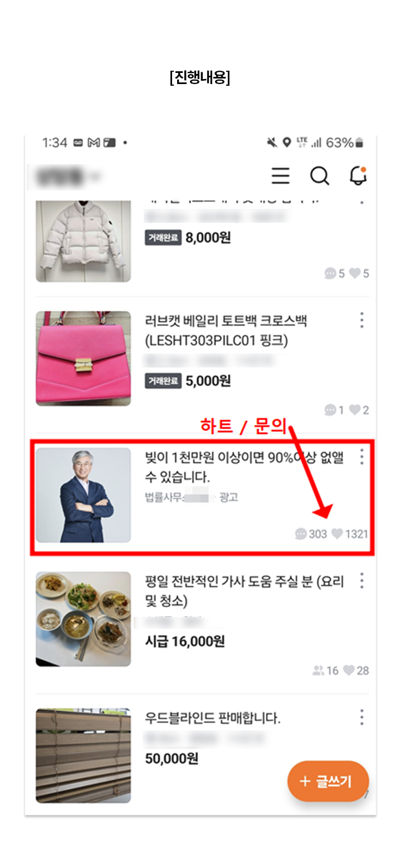The image size is (401, 868).
Task: Tap the white puffer jacket thumbnail
Action: click(x=84, y=242)
